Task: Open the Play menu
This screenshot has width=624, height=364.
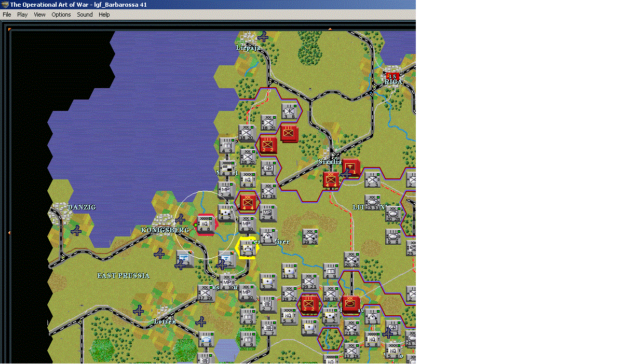Action: (22, 15)
